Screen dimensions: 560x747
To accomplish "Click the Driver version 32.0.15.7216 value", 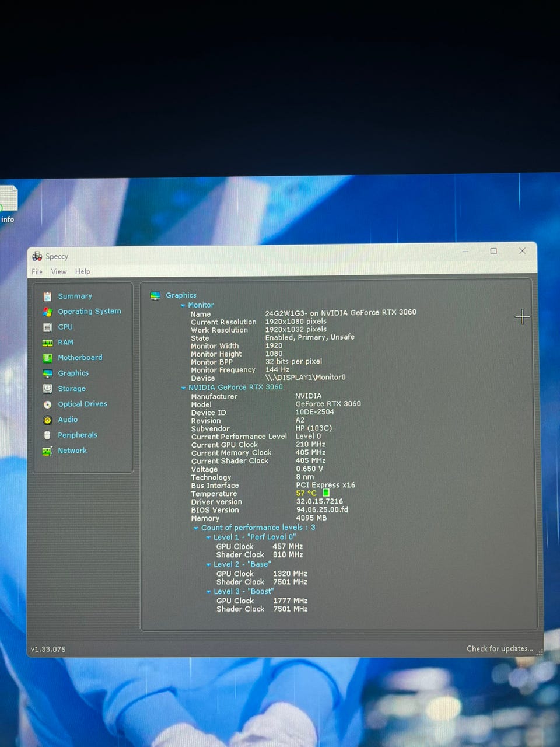I will pyautogui.click(x=320, y=502).
